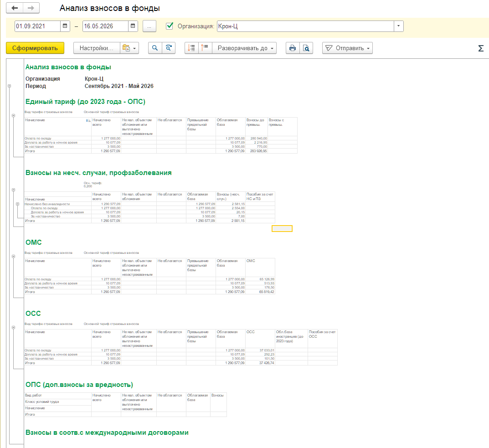Collapse the Единый тариф section group

pos(13,115)
